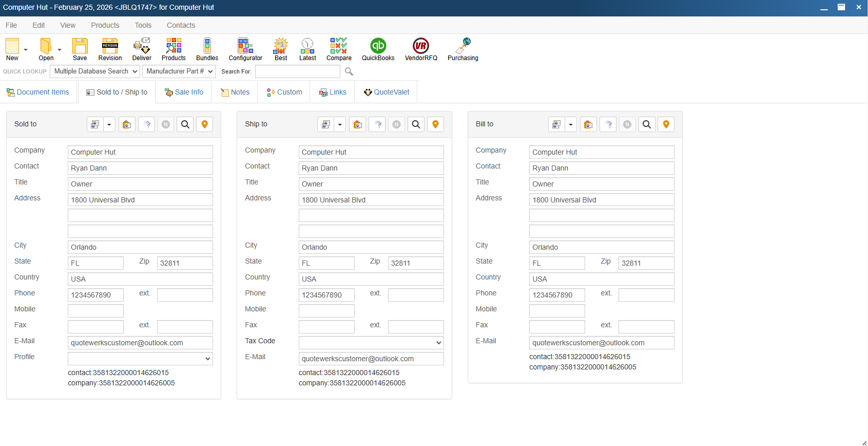
Task: Click the Revision toolbar icon
Action: point(110,49)
